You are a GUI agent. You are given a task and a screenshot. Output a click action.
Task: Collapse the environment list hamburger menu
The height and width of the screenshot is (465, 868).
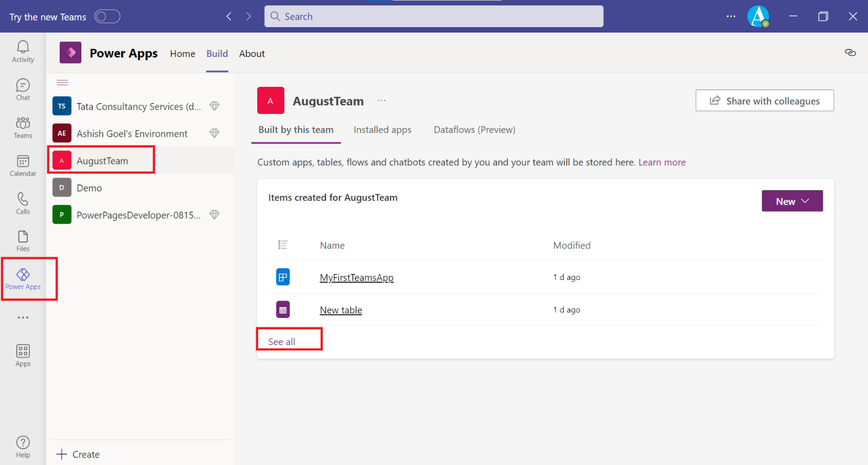(x=62, y=82)
